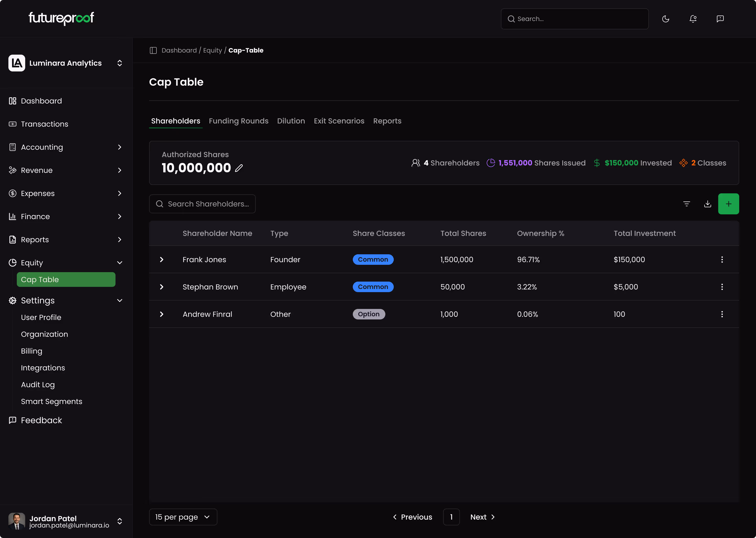The image size is (756, 538).
Task: Open notifications bell icon
Action: pyautogui.click(x=693, y=19)
